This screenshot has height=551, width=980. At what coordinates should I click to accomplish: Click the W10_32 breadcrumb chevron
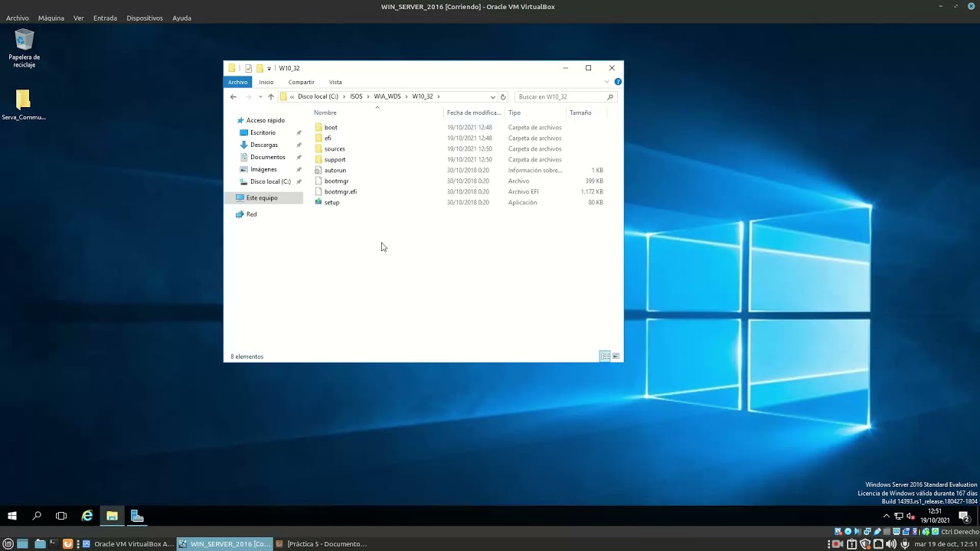(439, 97)
